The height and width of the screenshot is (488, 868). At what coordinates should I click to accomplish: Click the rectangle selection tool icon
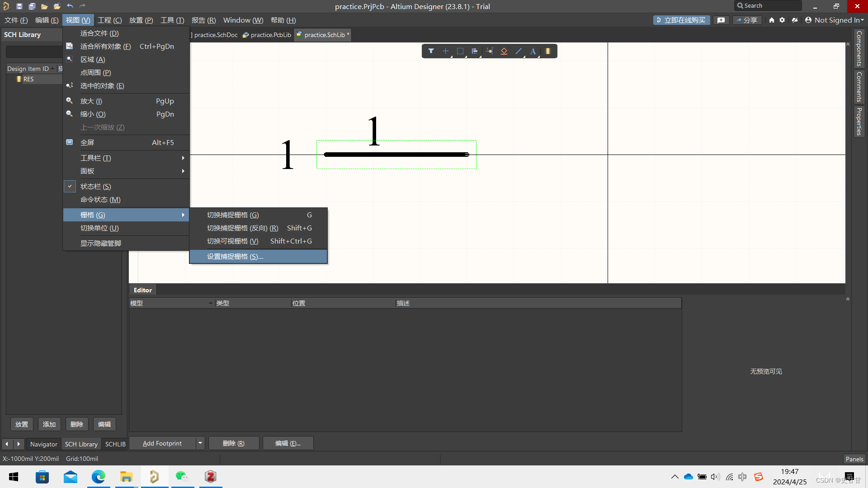pyautogui.click(x=460, y=51)
